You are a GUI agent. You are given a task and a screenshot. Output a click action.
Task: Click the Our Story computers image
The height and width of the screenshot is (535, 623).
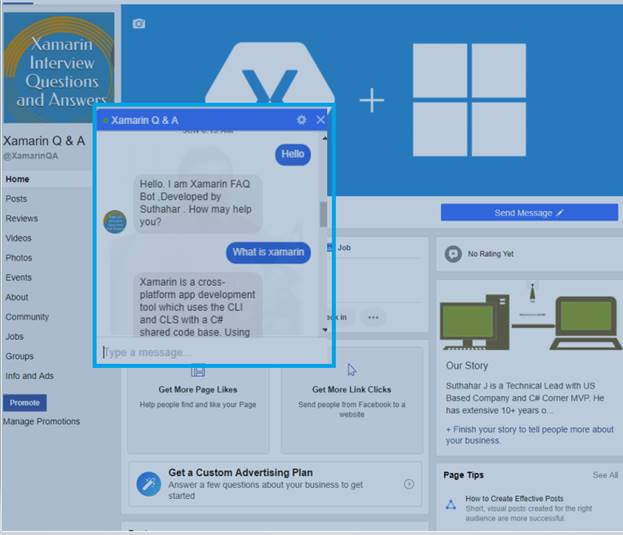[x=530, y=316]
